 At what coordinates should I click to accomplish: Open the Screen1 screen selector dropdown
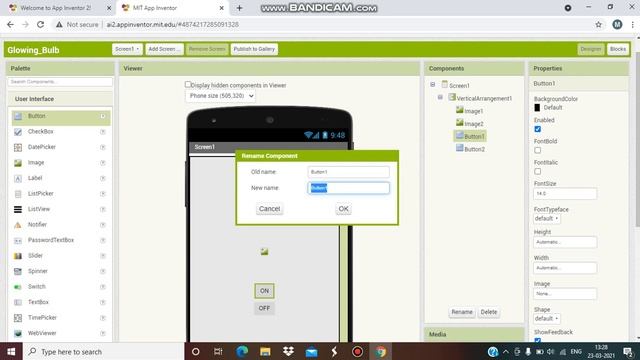[x=127, y=49]
